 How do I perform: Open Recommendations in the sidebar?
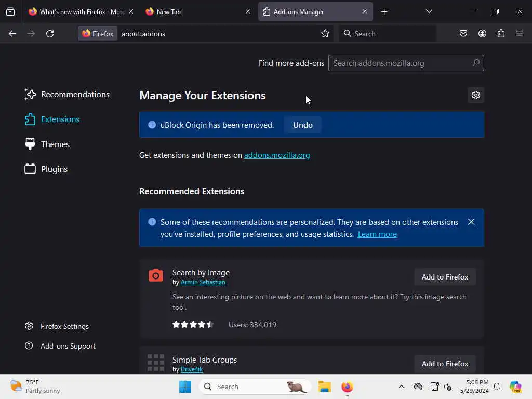[67, 95]
